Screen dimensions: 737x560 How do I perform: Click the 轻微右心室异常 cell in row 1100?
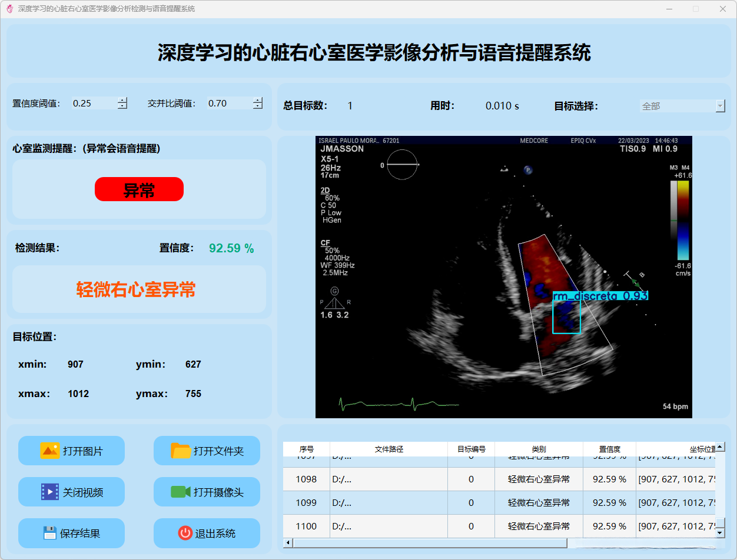(x=539, y=526)
